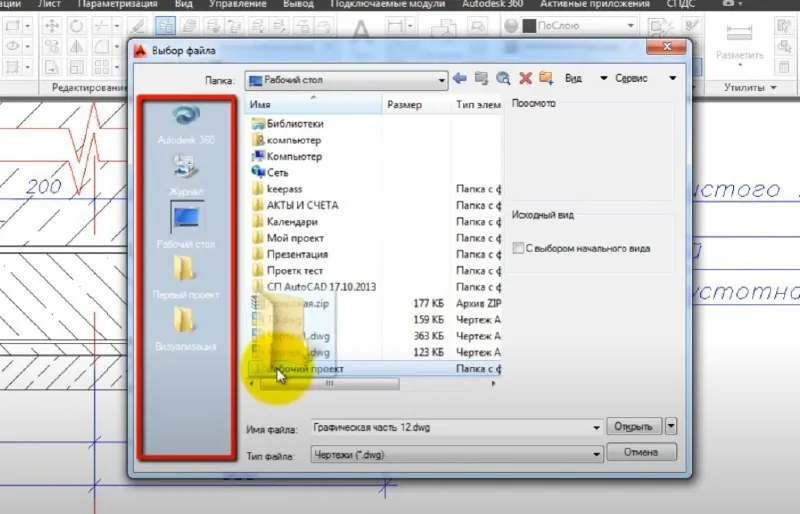Click the Открыть button
The image size is (800, 514).
pos(634,426)
